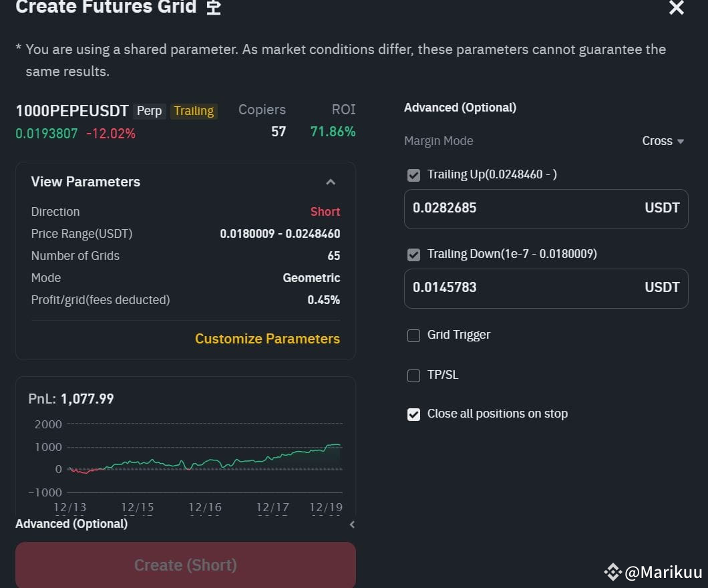Click the Trailing tag next to Perp
The width and height of the screenshot is (708, 588).
tap(194, 111)
